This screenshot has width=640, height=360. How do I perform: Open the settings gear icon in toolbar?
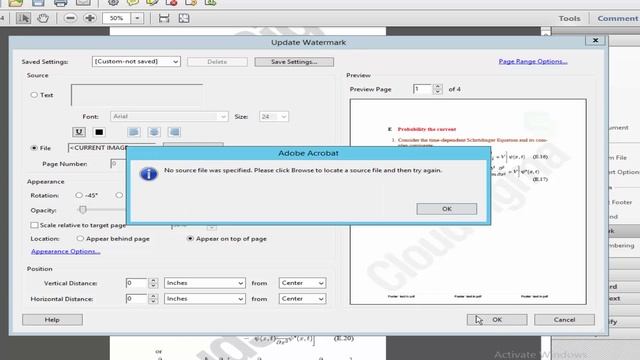point(113,2)
